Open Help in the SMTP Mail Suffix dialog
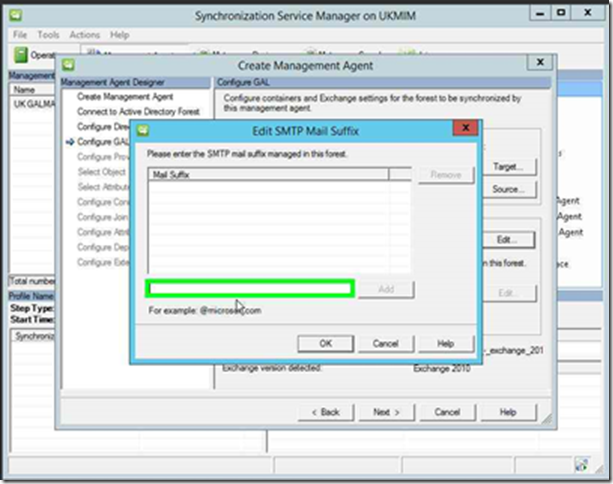613x484 pixels. (446, 344)
